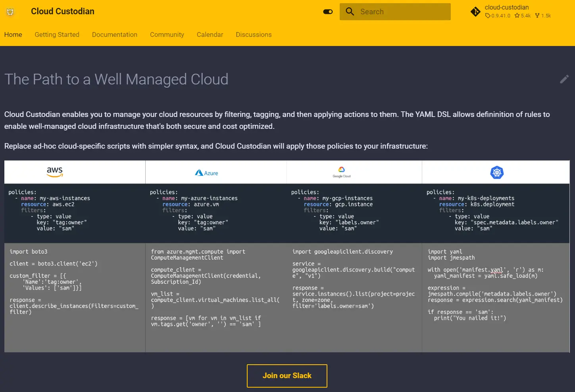Open the cloud-custodian git repository icon
Screen dimensions: 575x392
(475, 12)
